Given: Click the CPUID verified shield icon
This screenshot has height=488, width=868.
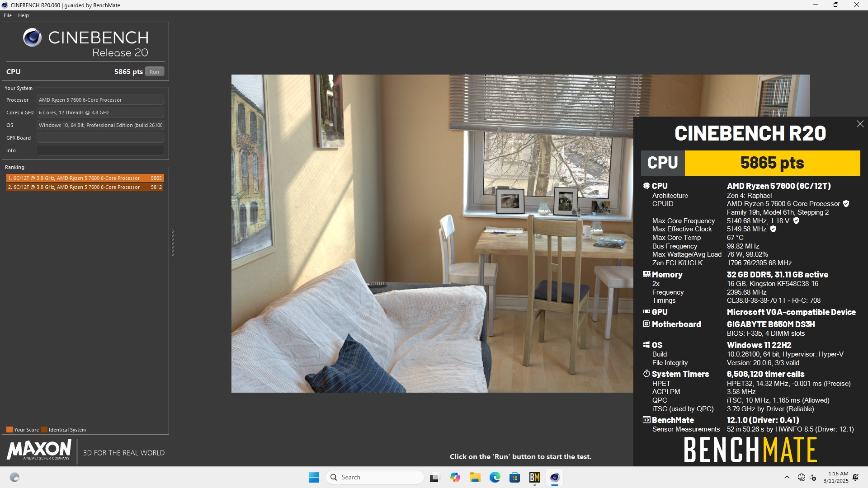Looking at the screenshot, I should [x=846, y=204].
